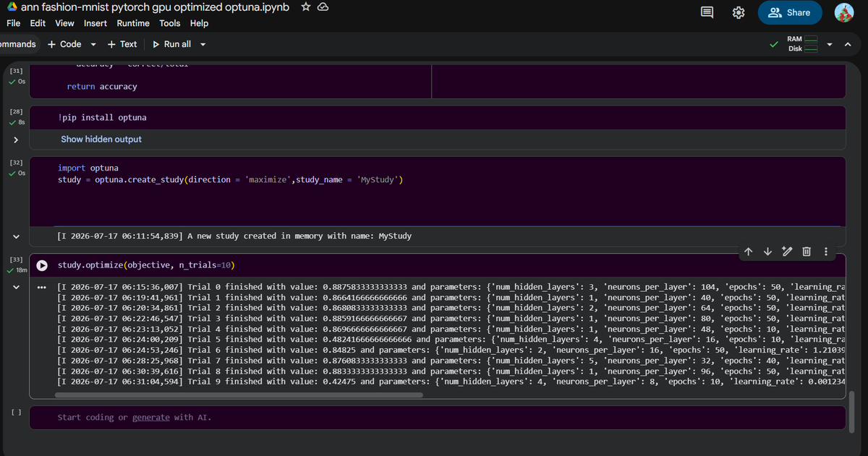Image resolution: width=868 pixels, height=456 pixels.
Task: Run the study.optimize cell with play button
Action: click(43, 265)
